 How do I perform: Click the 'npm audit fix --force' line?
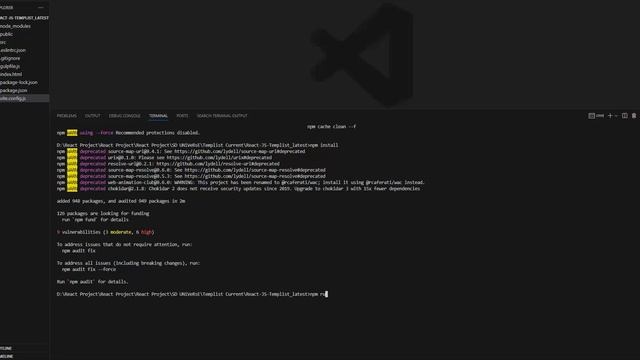(89, 269)
